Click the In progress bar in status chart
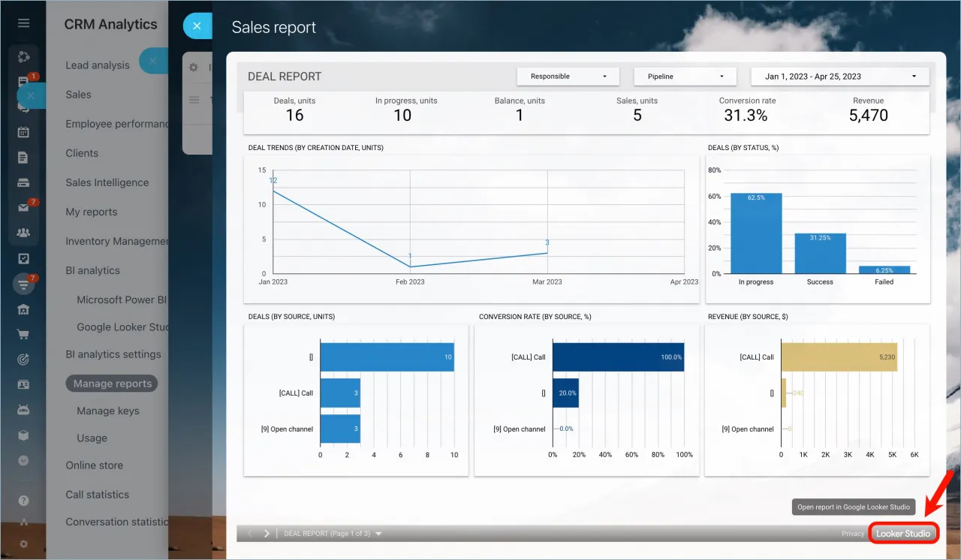Screen dimensions: 961x560 (756, 233)
